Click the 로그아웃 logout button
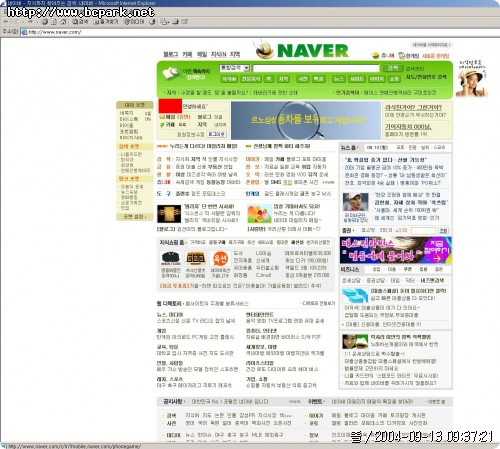This screenshot has height=449, width=500. click(217, 134)
